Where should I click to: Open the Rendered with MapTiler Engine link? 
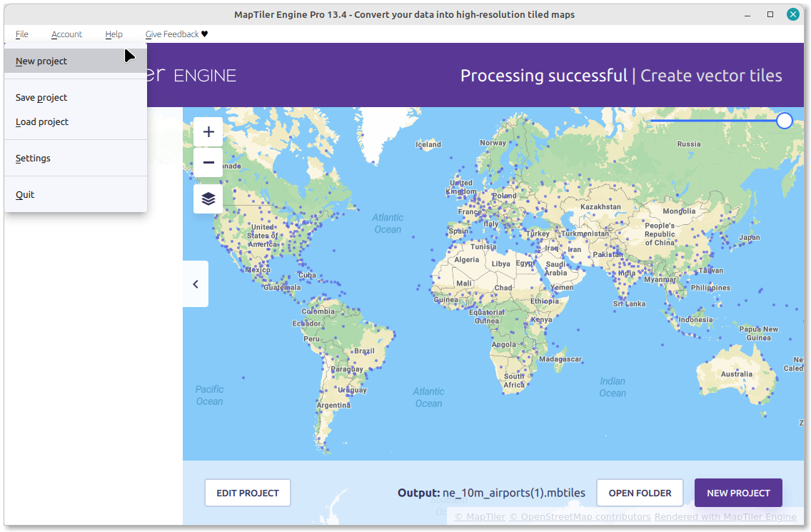tap(725, 516)
